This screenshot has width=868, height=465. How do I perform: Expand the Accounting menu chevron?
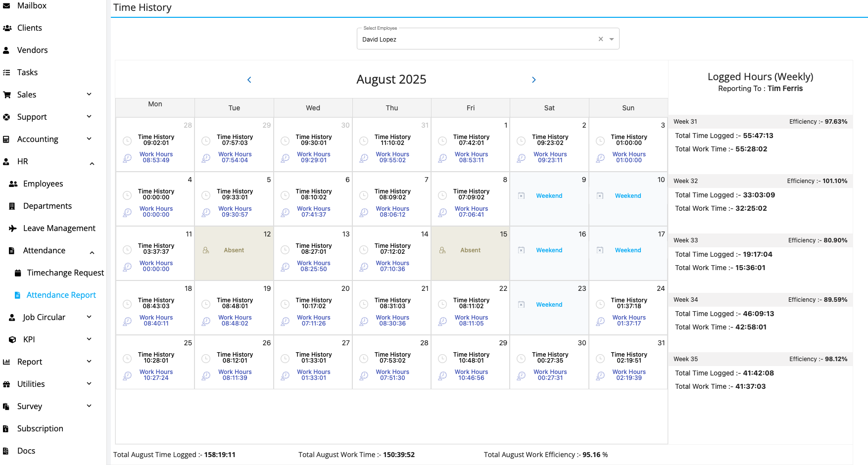[x=89, y=139]
